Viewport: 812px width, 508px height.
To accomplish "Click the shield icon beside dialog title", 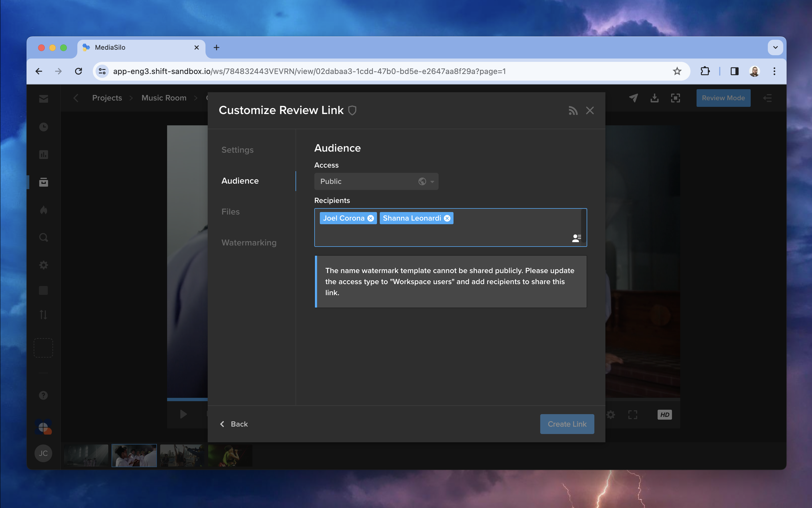I will (x=352, y=110).
